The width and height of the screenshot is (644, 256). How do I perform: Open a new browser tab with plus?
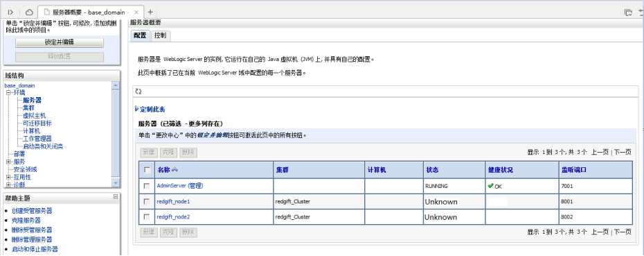150,12
